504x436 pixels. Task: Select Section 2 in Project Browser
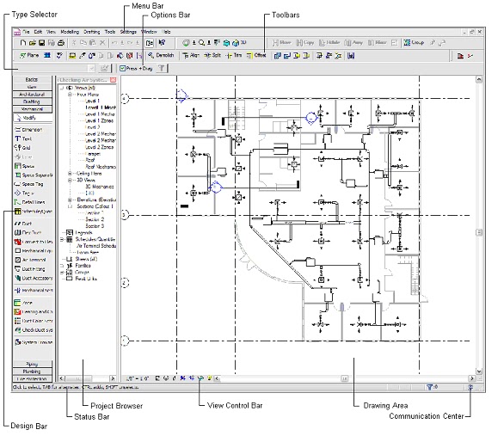click(95, 219)
